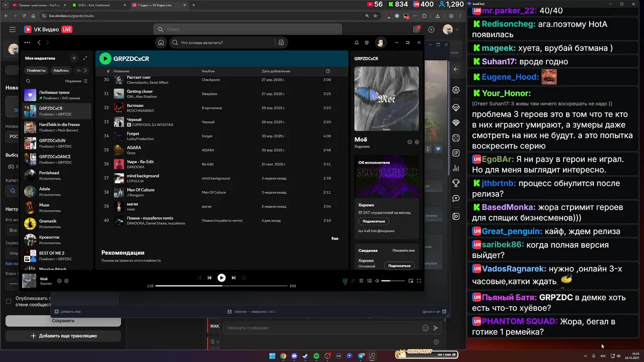Toggle shuffle in player bar

tap(199, 278)
